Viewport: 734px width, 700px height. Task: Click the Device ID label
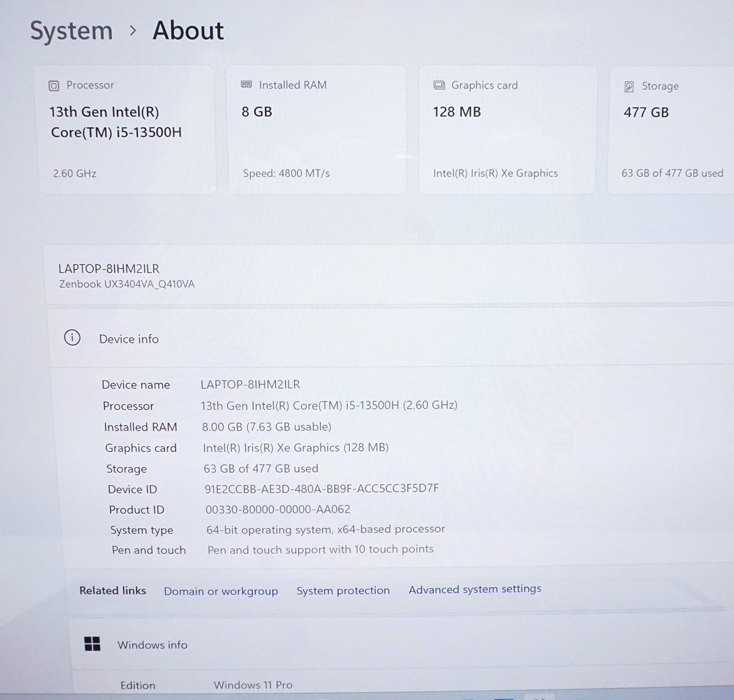[132, 489]
